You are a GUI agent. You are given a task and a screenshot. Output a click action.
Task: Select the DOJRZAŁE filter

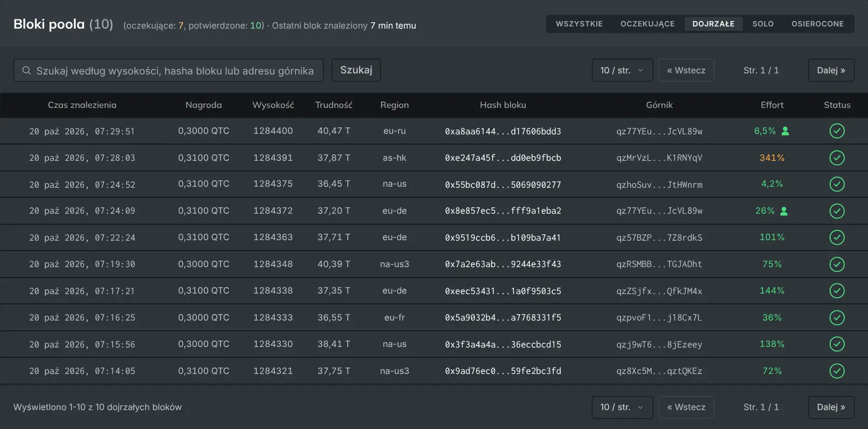(x=713, y=24)
